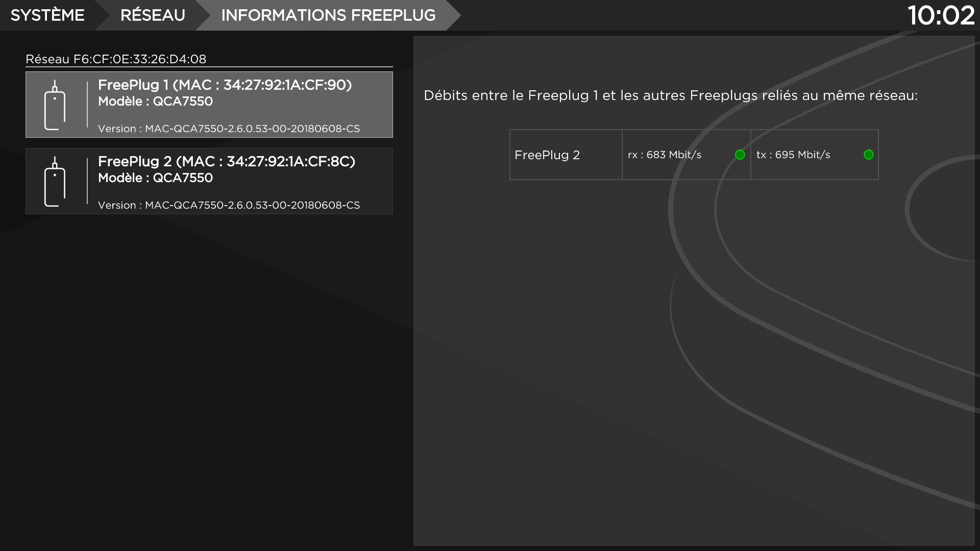This screenshot has width=980, height=551.
Task: Open the SYSTÈME breadcrumb tab
Action: (x=47, y=15)
